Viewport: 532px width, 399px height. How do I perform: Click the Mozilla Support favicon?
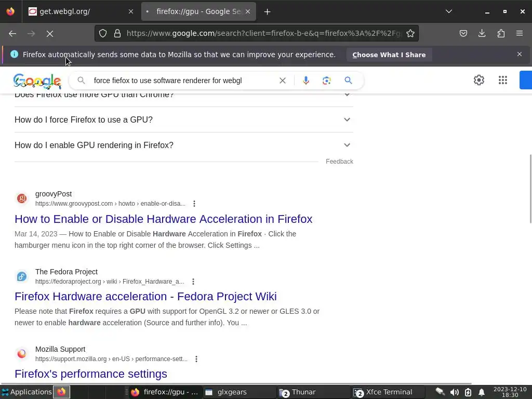click(22, 354)
